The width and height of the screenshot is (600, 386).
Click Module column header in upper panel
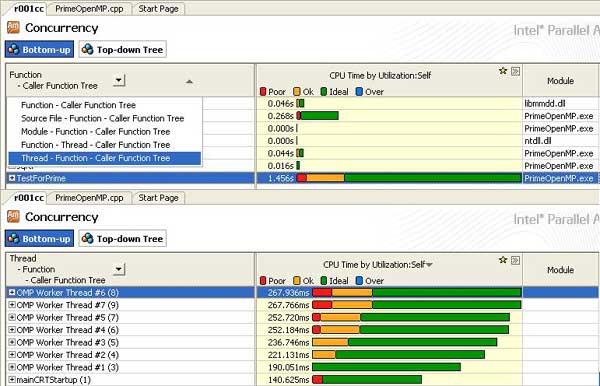[561, 81]
